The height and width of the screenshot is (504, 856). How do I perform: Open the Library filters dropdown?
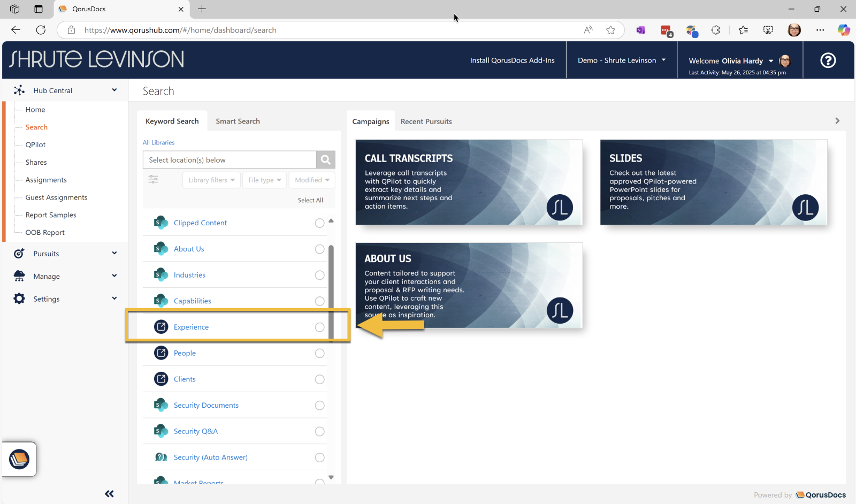tap(211, 180)
